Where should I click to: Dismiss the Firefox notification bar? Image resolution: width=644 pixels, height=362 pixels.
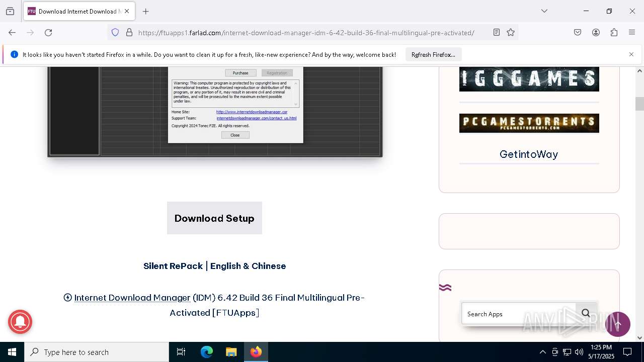point(631,54)
